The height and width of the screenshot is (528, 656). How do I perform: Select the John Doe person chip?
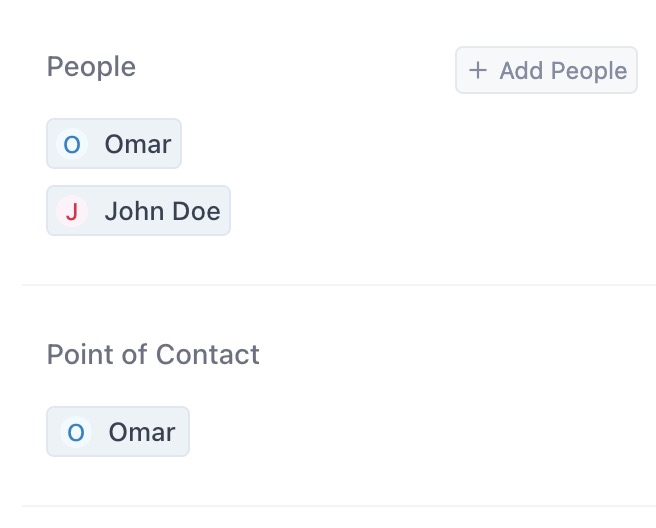(138, 211)
